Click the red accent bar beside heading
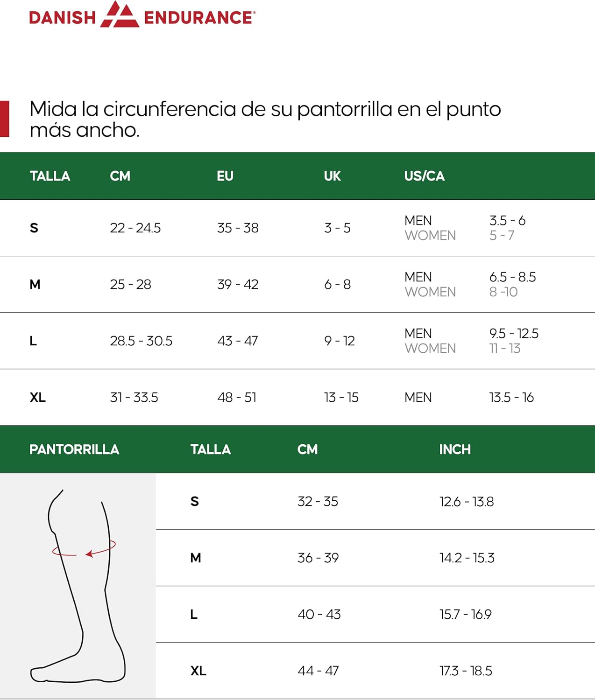This screenshot has width=595, height=700. click(x=5, y=119)
